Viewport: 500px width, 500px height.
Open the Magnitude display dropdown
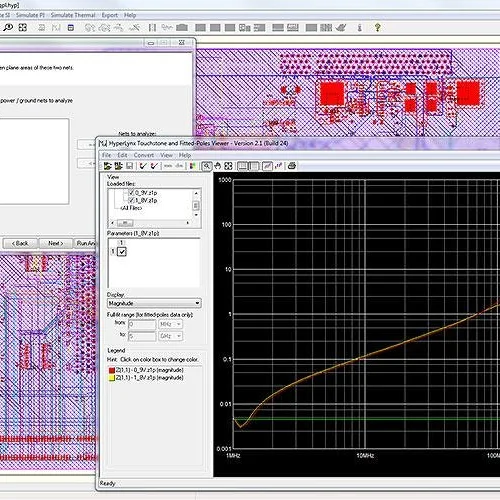tap(197, 303)
